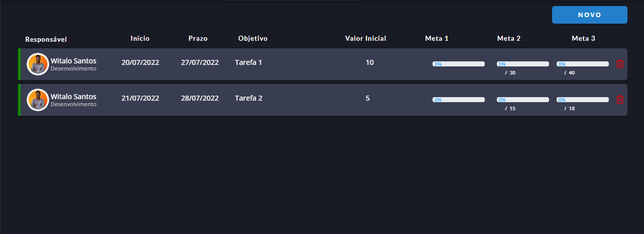The height and width of the screenshot is (234, 644).
Task: Click the initial value 10 in Tarefa 1
Action: tap(370, 62)
